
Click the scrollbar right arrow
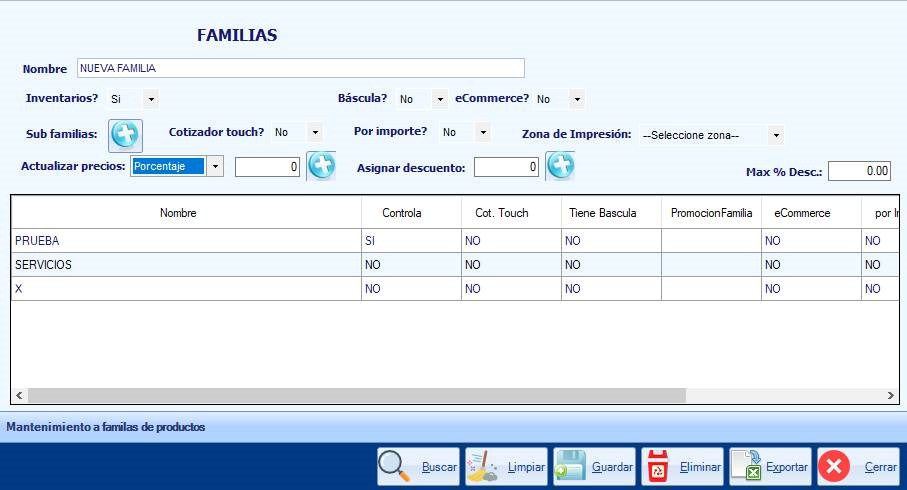pos(891,396)
